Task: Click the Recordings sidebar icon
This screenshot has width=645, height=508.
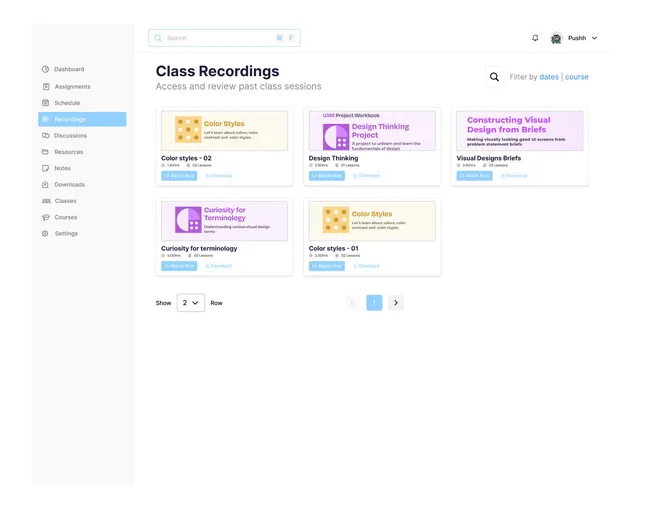Action: click(45, 119)
